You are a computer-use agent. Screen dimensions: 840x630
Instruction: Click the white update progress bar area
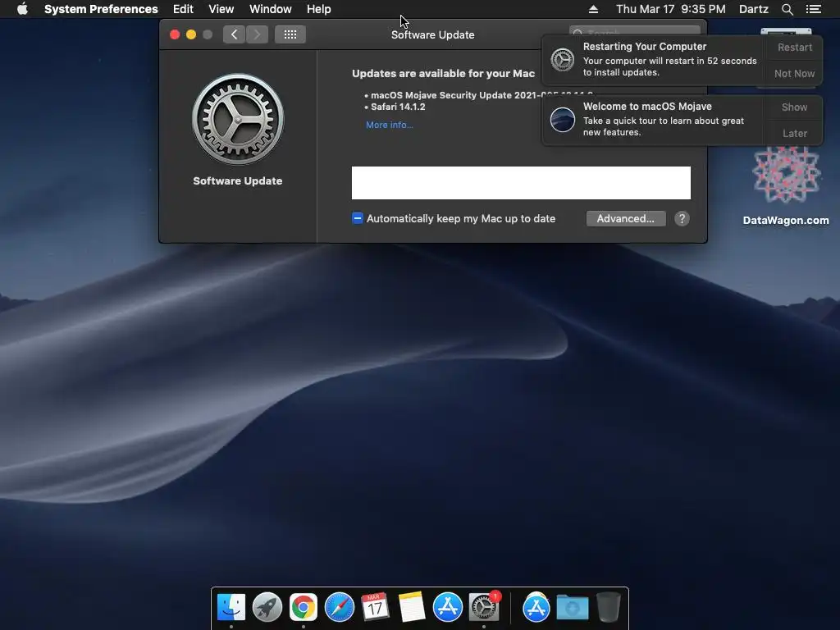[521, 183]
